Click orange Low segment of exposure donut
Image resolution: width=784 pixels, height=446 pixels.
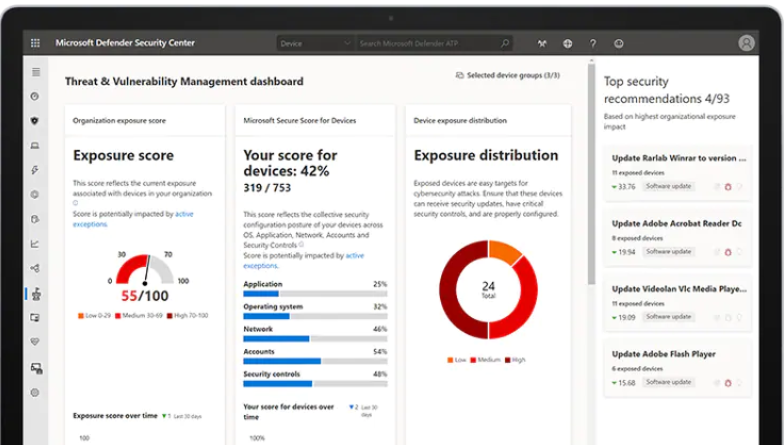coord(504,252)
